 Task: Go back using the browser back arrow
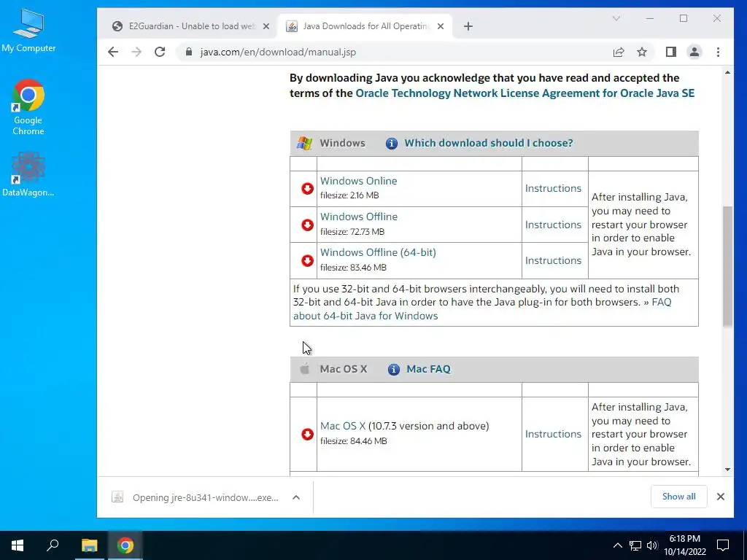click(113, 52)
